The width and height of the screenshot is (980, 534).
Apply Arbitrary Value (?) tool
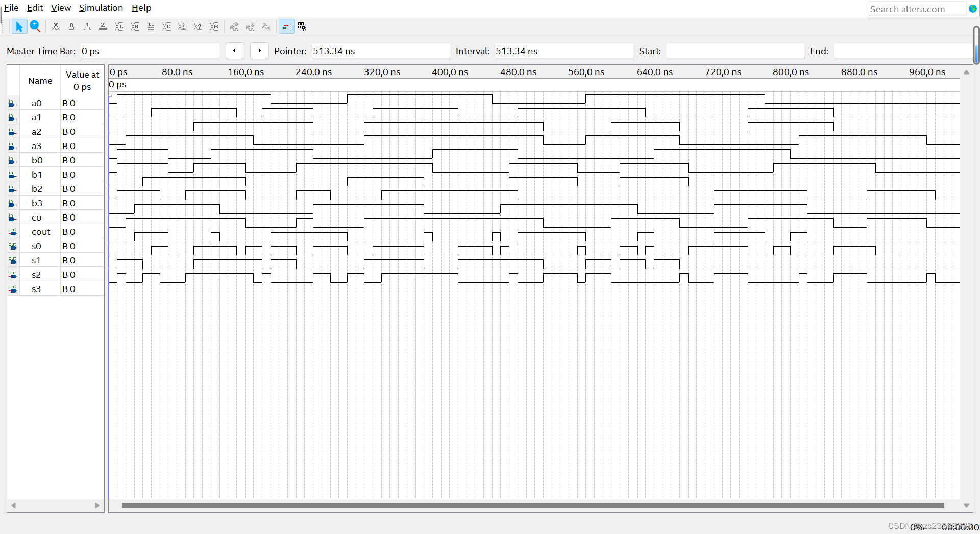[198, 27]
